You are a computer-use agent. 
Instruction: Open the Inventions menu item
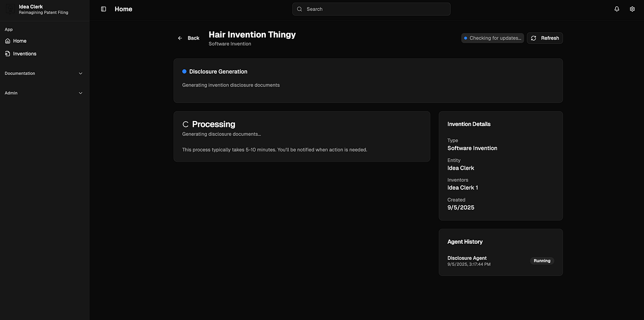tap(25, 54)
